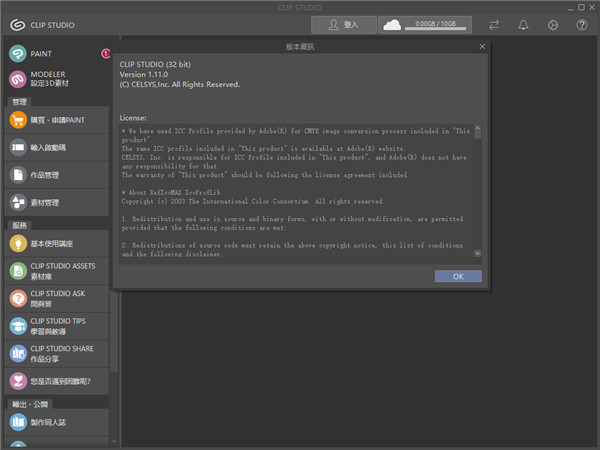Click the 'Version 1.11.0' text

tap(143, 74)
